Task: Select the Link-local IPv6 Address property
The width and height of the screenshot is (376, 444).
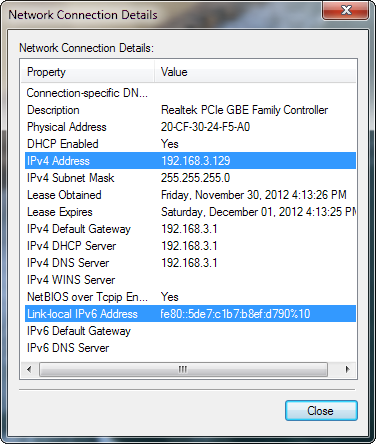Action: pos(82,314)
